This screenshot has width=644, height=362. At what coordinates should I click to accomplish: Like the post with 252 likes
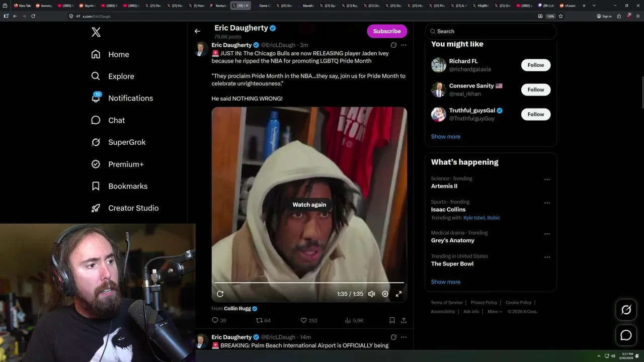pyautogui.click(x=308, y=320)
